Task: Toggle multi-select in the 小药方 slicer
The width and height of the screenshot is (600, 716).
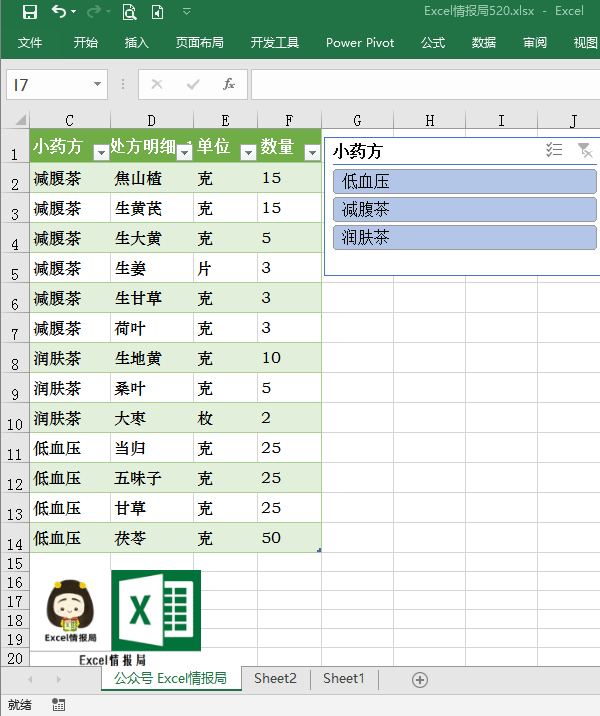Action: [x=554, y=150]
